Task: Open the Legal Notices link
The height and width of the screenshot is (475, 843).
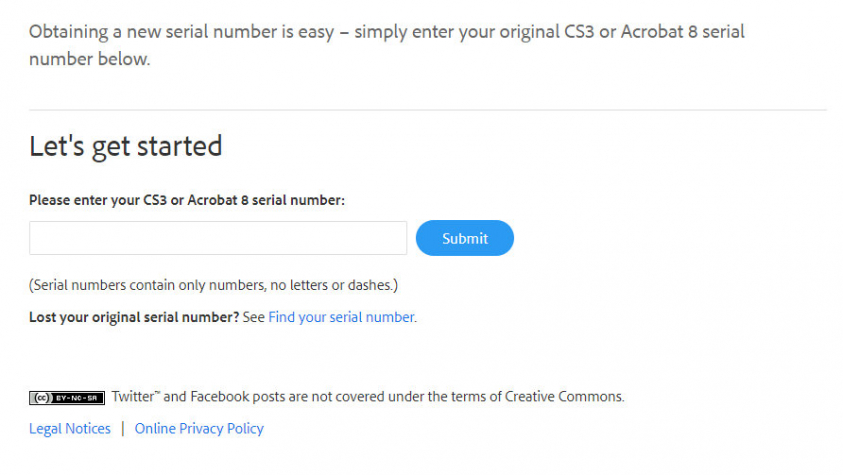Action: 70,428
